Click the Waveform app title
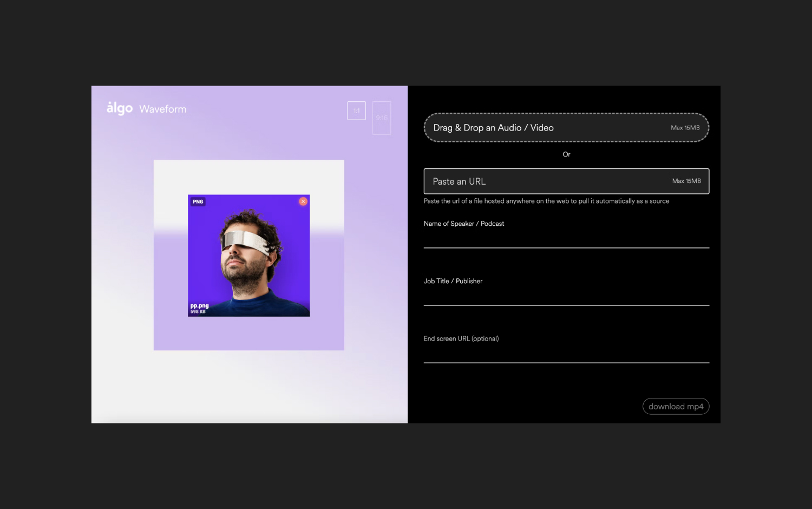Viewport: 812px width, 509px height. point(162,109)
